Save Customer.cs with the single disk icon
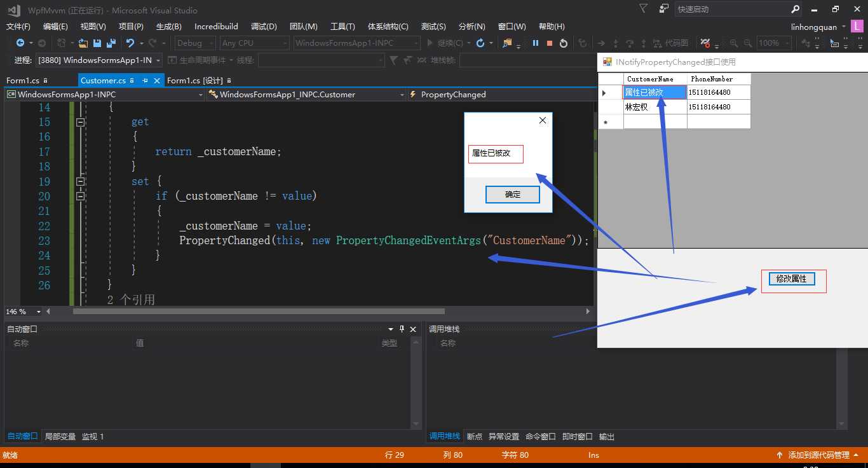Screen dimensions: 868x468 click(97, 43)
